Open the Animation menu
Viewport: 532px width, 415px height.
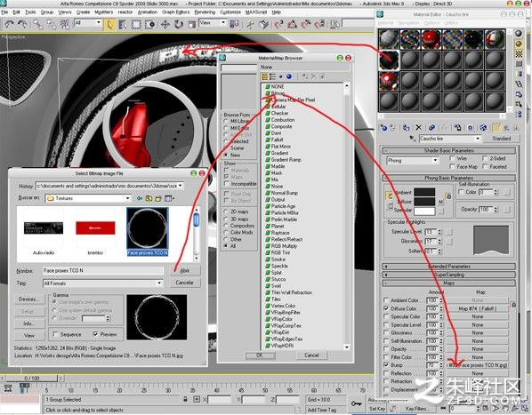tap(148, 12)
